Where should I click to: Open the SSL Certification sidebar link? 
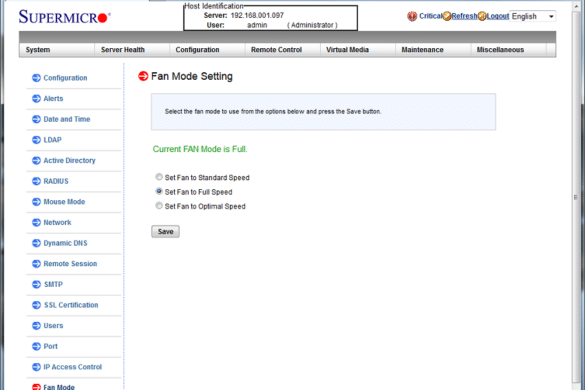(x=71, y=305)
